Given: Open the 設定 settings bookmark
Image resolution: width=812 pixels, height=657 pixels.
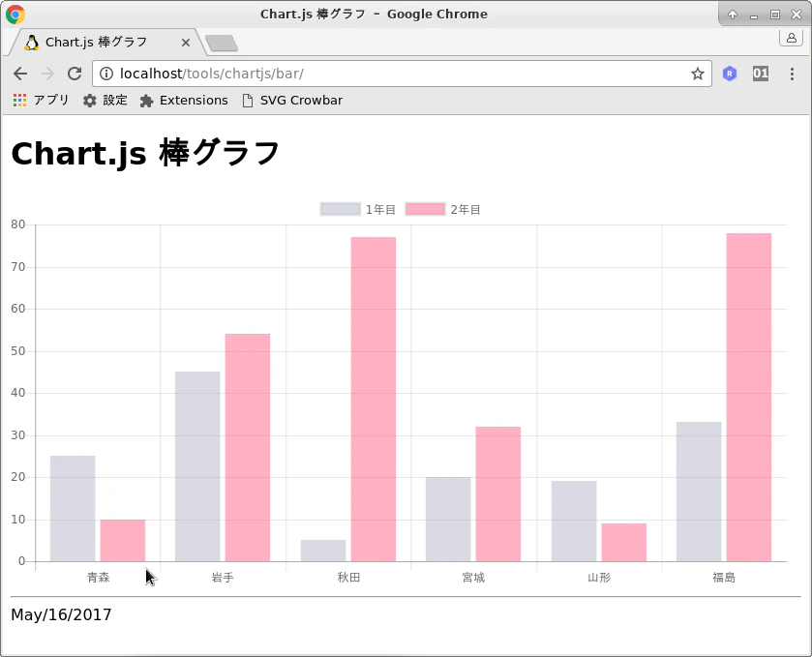Looking at the screenshot, I should pyautogui.click(x=105, y=100).
